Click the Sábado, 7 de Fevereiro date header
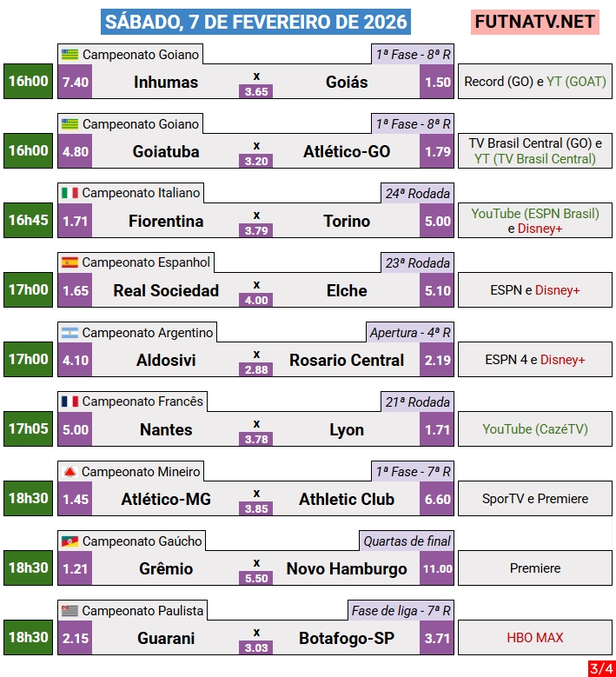The height and width of the screenshot is (677, 616). tap(255, 22)
